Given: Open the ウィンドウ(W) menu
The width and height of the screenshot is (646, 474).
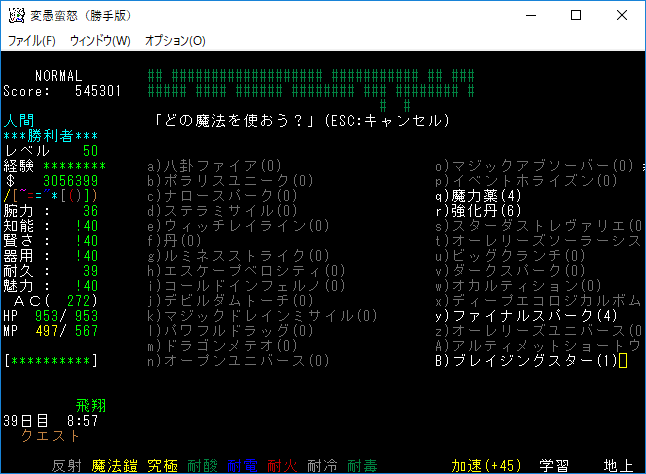Looking at the screenshot, I should coord(100,41).
